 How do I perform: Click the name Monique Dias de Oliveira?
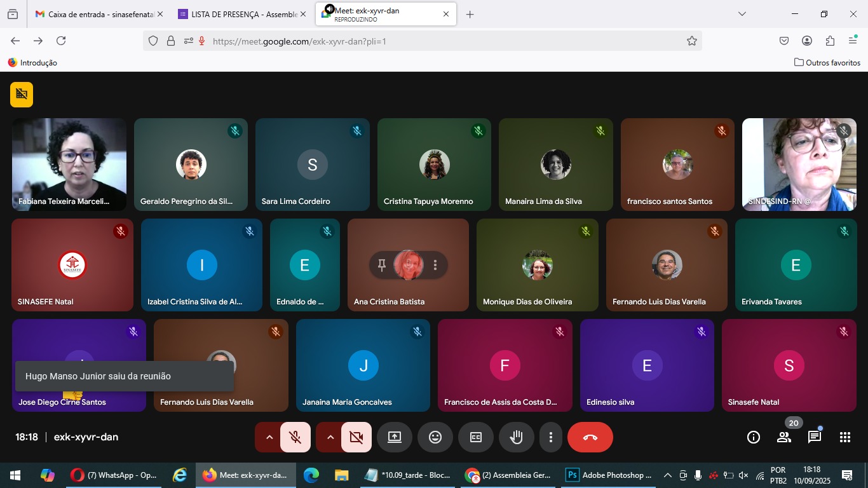[x=527, y=302]
